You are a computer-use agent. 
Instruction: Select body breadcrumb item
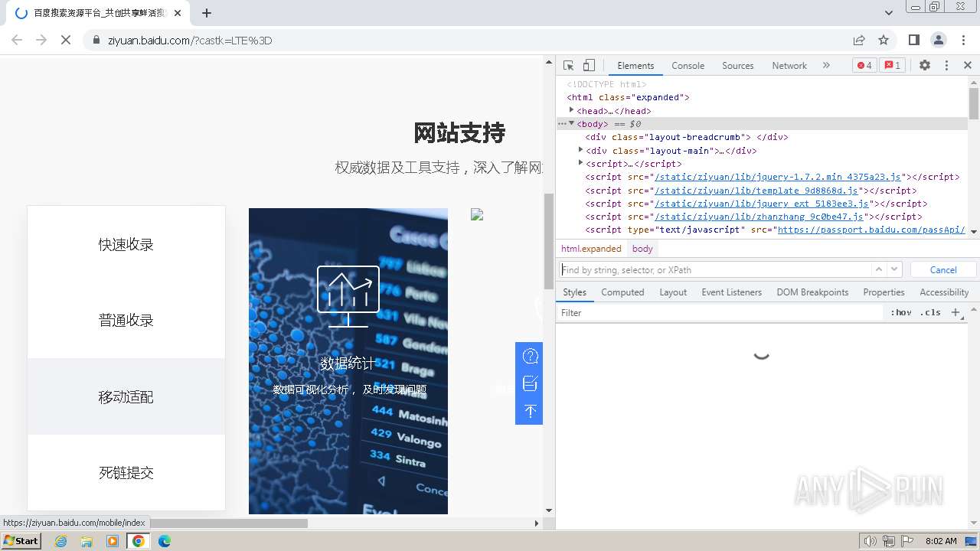pos(642,249)
